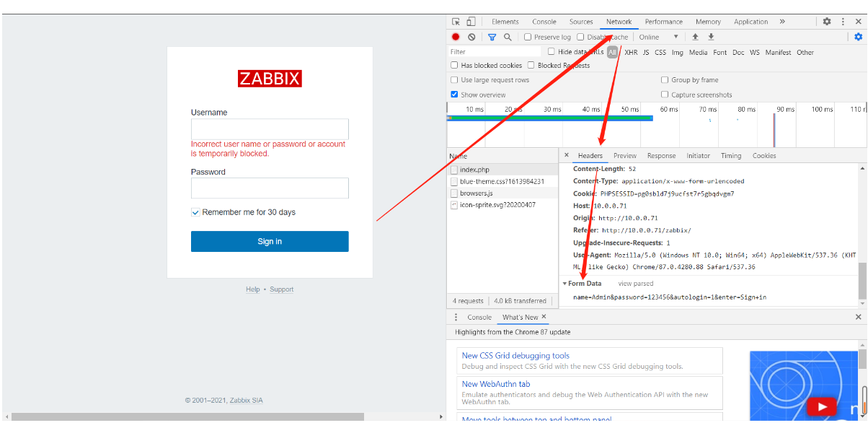Tick Has blocked cookies checkbox
The height and width of the screenshot is (428, 868).
tap(454, 65)
